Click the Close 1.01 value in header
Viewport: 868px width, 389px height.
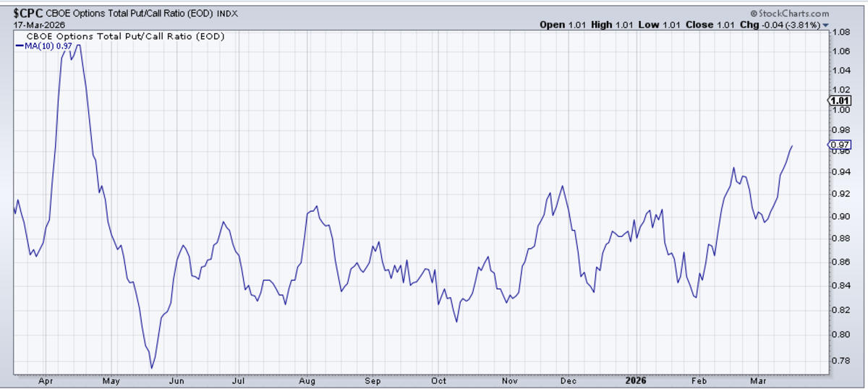(x=699, y=25)
